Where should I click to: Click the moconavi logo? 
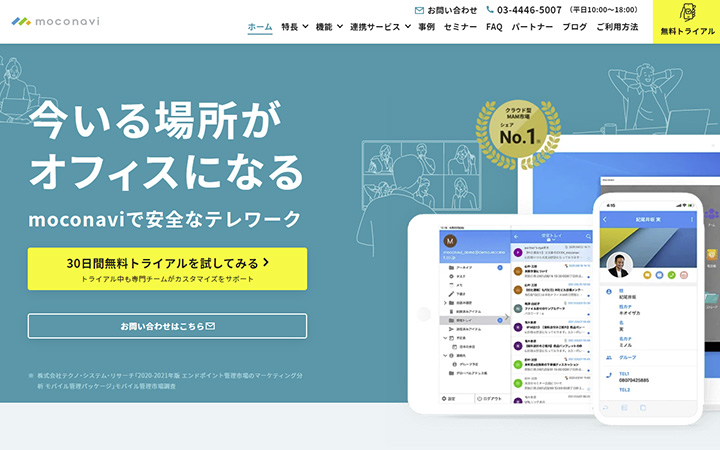click(x=55, y=21)
